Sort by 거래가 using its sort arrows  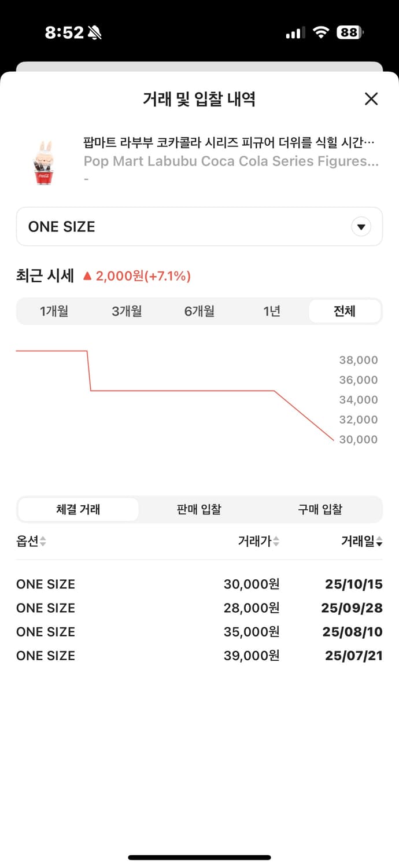(x=277, y=542)
